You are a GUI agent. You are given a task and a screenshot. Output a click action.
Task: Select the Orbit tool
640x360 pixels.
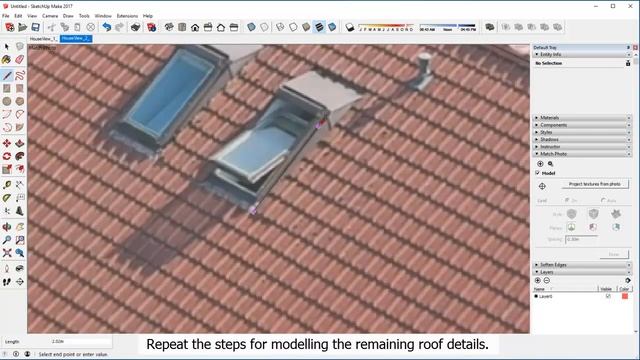(x=7, y=227)
